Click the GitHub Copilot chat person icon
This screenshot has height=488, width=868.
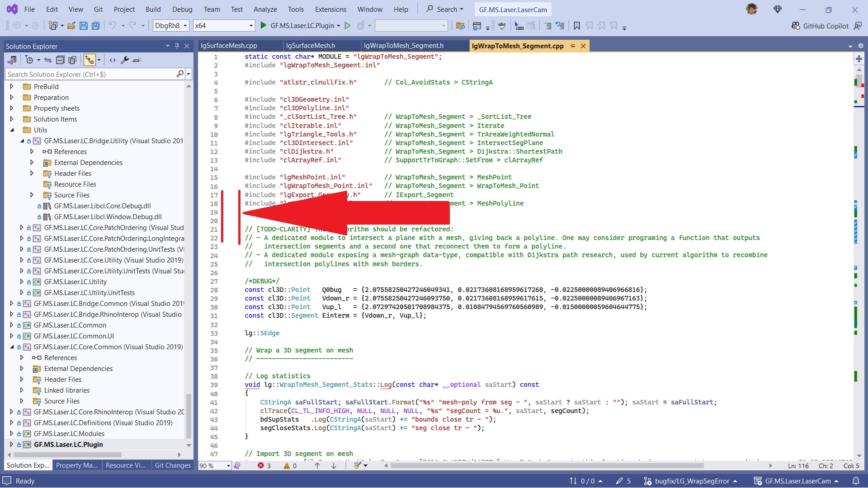857,26
